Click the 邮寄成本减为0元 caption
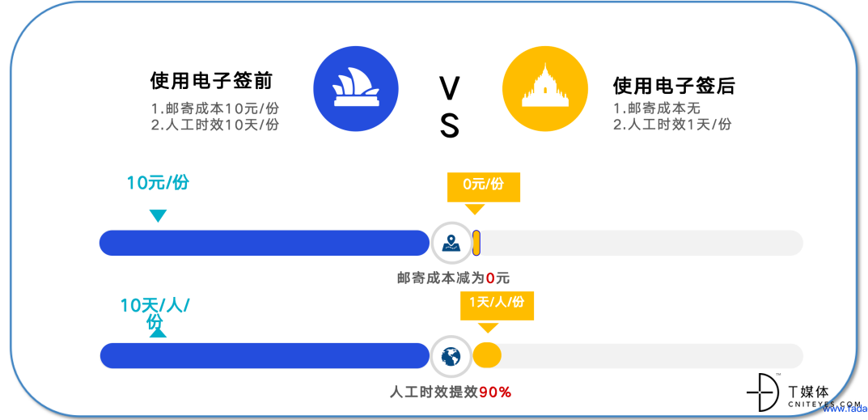This screenshot has height=420, width=868. coord(453,278)
